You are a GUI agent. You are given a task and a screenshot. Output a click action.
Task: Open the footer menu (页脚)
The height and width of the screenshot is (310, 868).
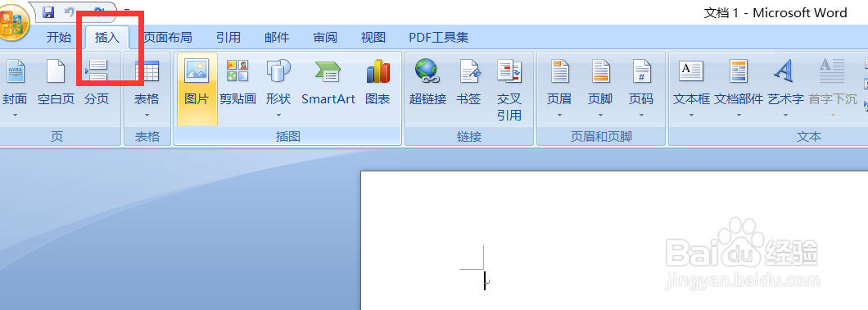(600, 89)
